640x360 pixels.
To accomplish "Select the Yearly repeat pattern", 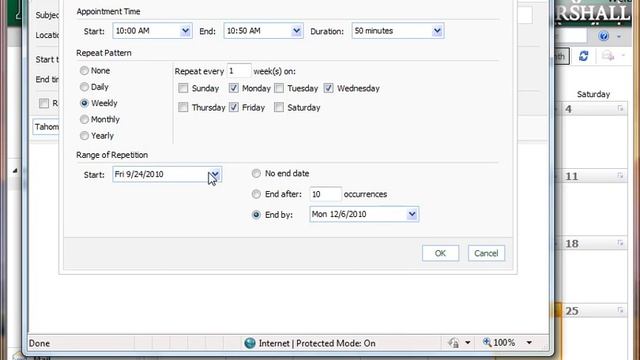I will (x=84, y=136).
